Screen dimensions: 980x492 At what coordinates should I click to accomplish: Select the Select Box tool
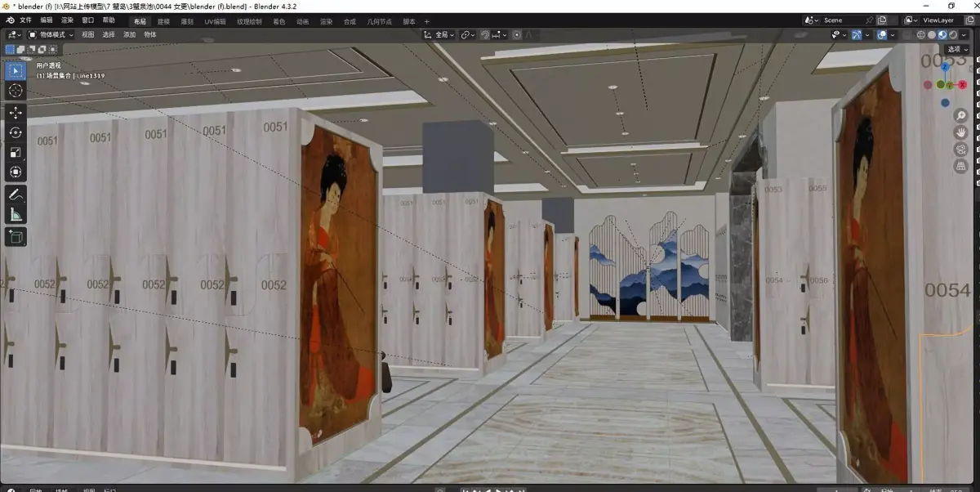pos(16,71)
